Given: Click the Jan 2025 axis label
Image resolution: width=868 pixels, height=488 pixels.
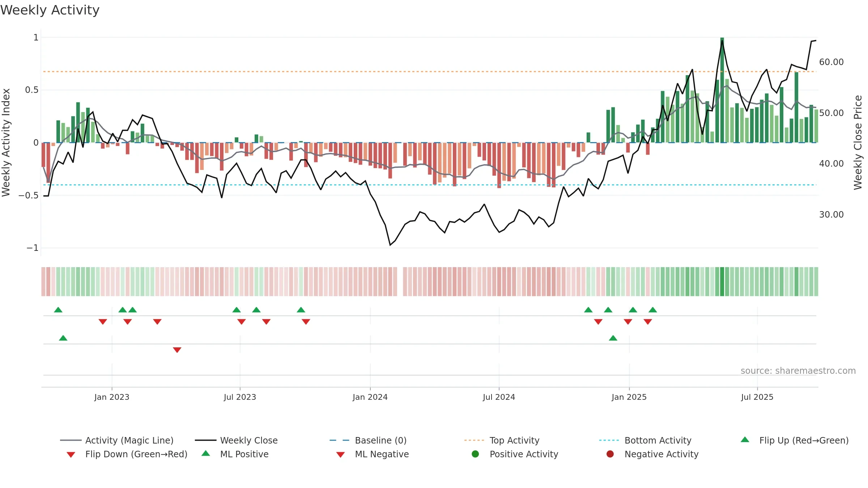Looking at the screenshot, I should pyautogui.click(x=629, y=397).
